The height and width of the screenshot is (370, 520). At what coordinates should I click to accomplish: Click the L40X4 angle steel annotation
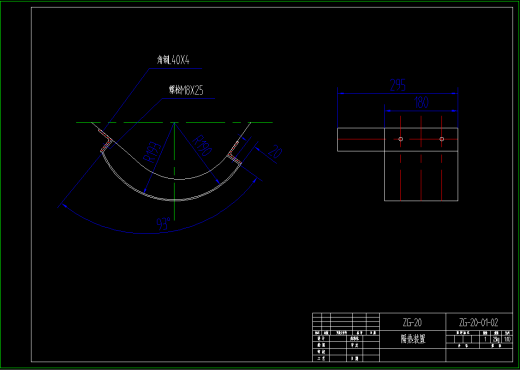[173, 60]
